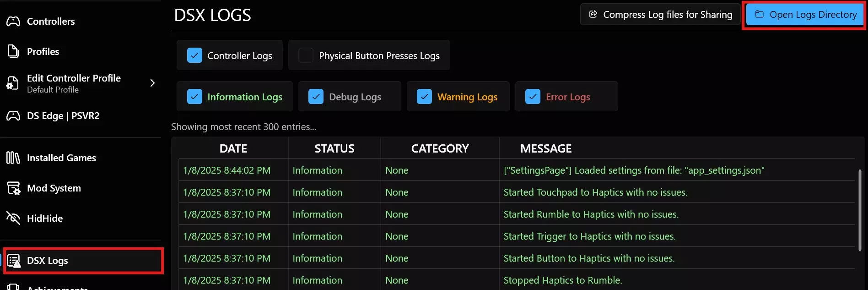Click the log table vertical scrollbar
Screen dimensions: 868x290
[860, 210]
